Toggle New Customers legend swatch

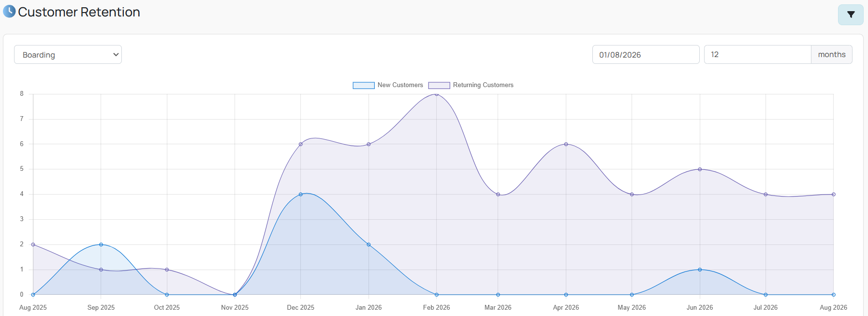pos(364,85)
